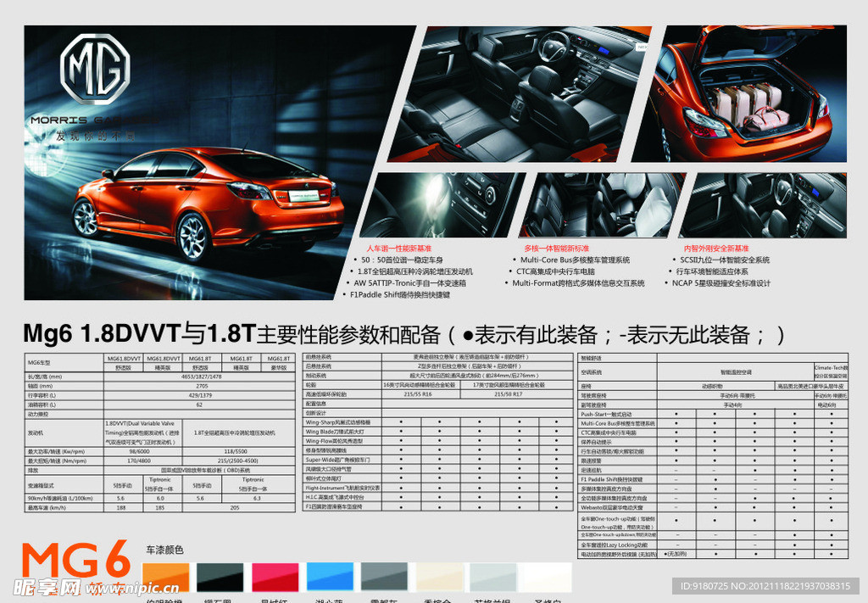Click the power value 98/6000
This screenshot has width=868, height=603.
click(139, 452)
